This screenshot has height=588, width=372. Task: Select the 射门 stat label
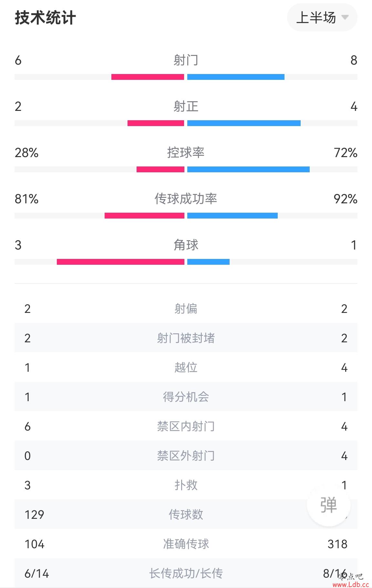pyautogui.click(x=186, y=60)
